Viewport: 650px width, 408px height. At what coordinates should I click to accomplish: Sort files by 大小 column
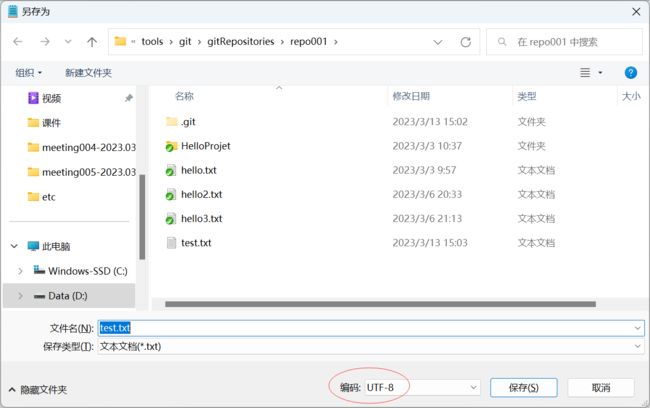pyautogui.click(x=631, y=96)
